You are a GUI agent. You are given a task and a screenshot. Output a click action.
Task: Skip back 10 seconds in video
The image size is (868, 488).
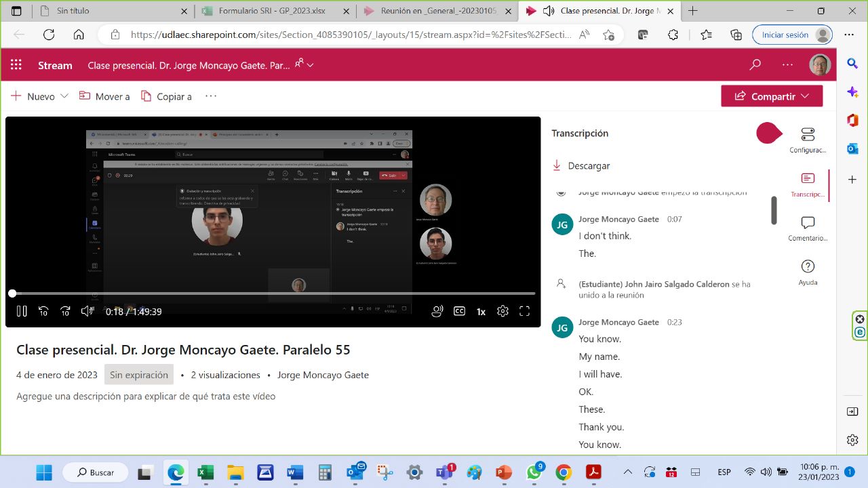coord(43,311)
